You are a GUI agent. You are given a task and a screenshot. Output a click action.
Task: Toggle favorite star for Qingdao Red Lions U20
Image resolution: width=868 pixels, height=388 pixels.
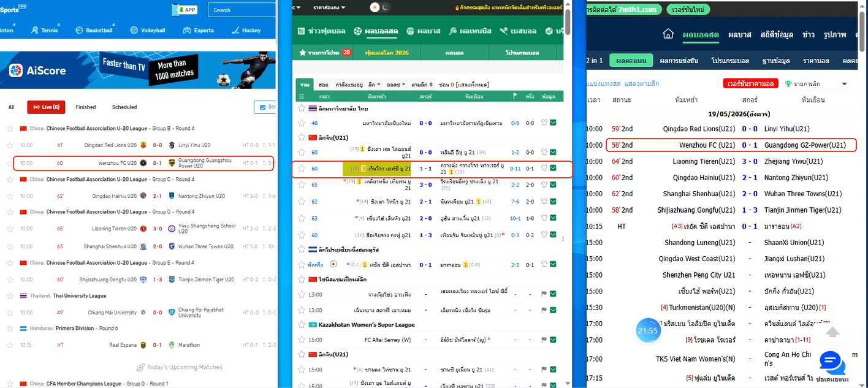9,145
